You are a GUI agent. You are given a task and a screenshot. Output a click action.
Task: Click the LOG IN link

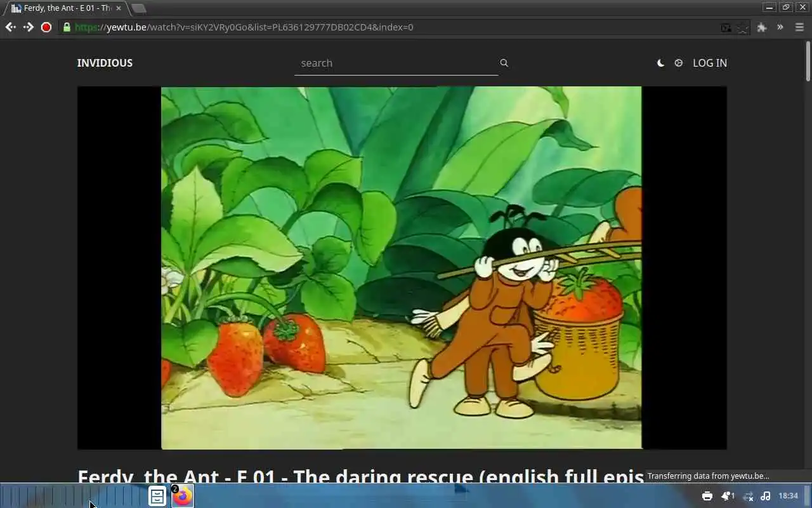[x=710, y=63]
